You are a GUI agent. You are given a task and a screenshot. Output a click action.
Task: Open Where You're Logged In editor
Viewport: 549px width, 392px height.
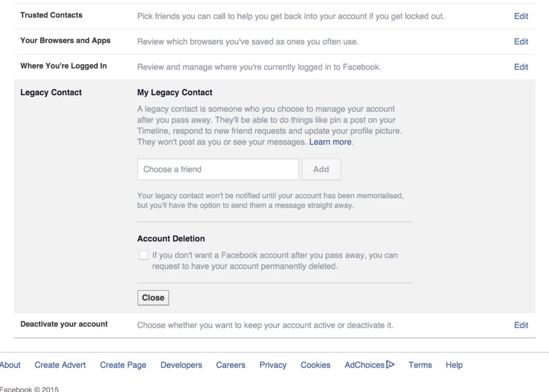coord(521,67)
